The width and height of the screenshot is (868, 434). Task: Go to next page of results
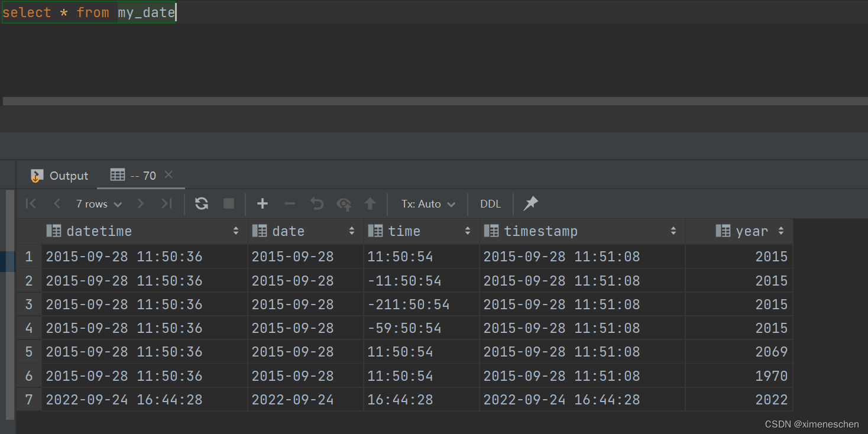(141, 204)
